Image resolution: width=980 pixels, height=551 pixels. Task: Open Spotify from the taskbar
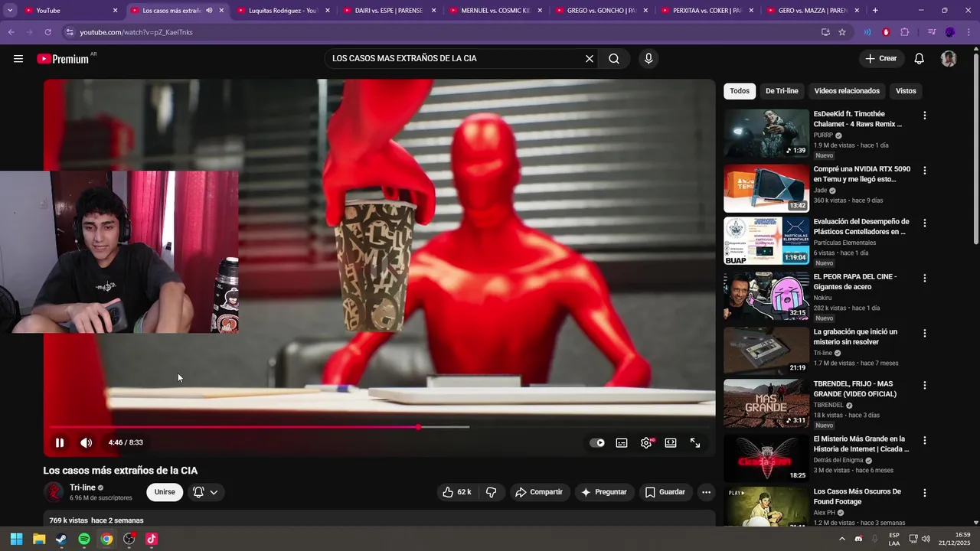tap(84, 539)
